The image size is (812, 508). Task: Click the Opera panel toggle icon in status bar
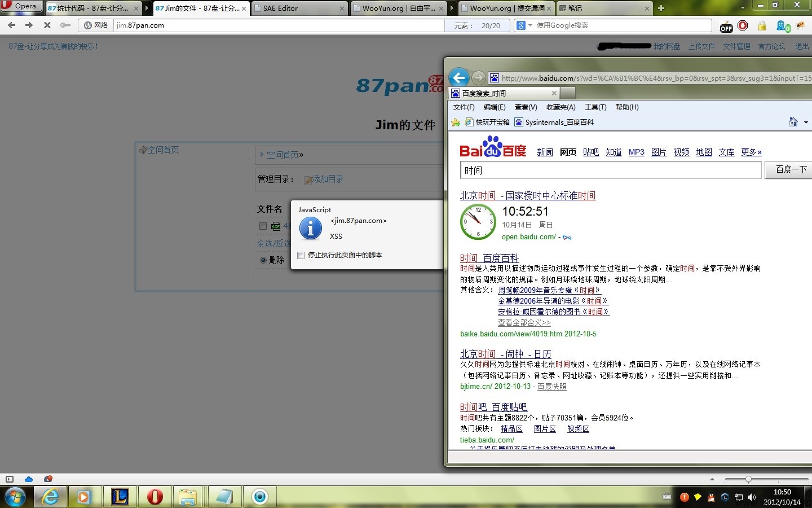click(x=10, y=479)
